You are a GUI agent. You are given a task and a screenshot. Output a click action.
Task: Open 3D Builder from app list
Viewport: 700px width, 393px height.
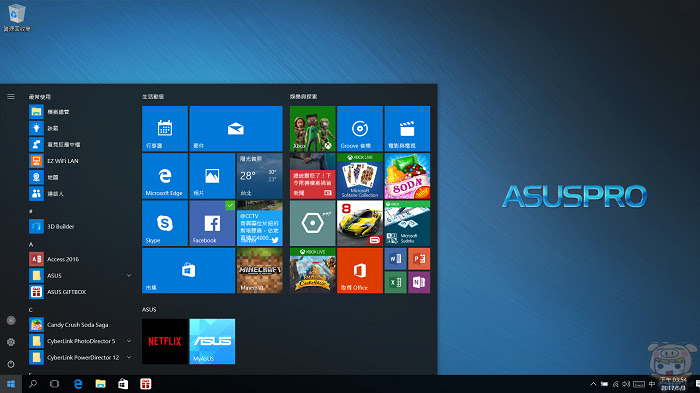[80, 226]
